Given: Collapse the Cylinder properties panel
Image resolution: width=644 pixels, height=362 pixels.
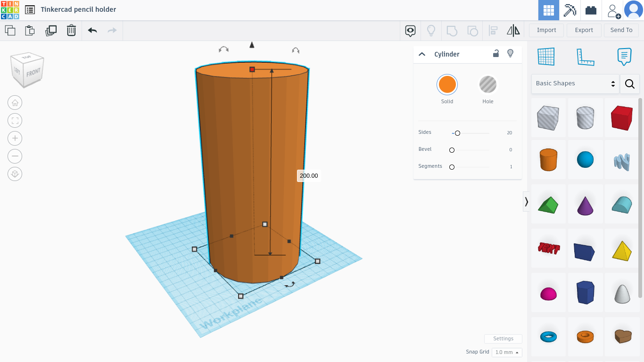Looking at the screenshot, I should click(x=422, y=54).
